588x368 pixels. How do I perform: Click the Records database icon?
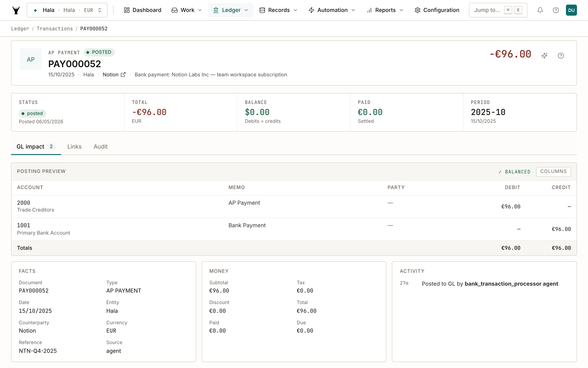pos(262,10)
